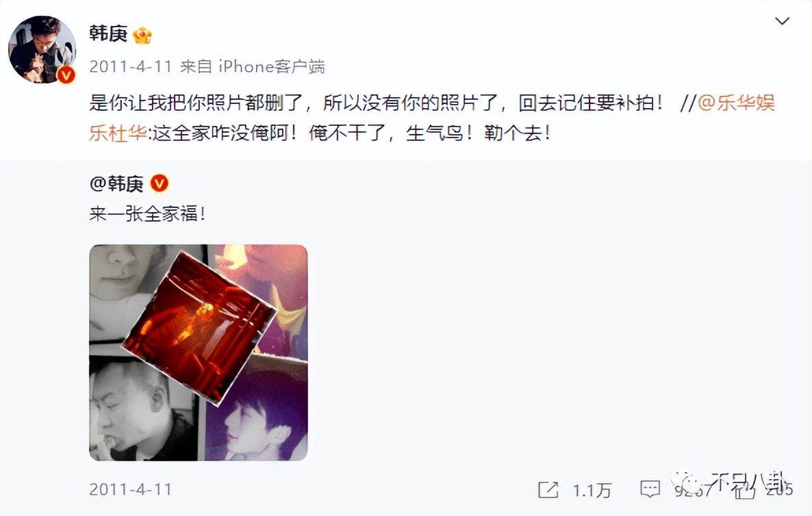The width and height of the screenshot is (812, 516).
Task: Click the verified badge beside @韩庚
Action: pyautogui.click(x=160, y=183)
